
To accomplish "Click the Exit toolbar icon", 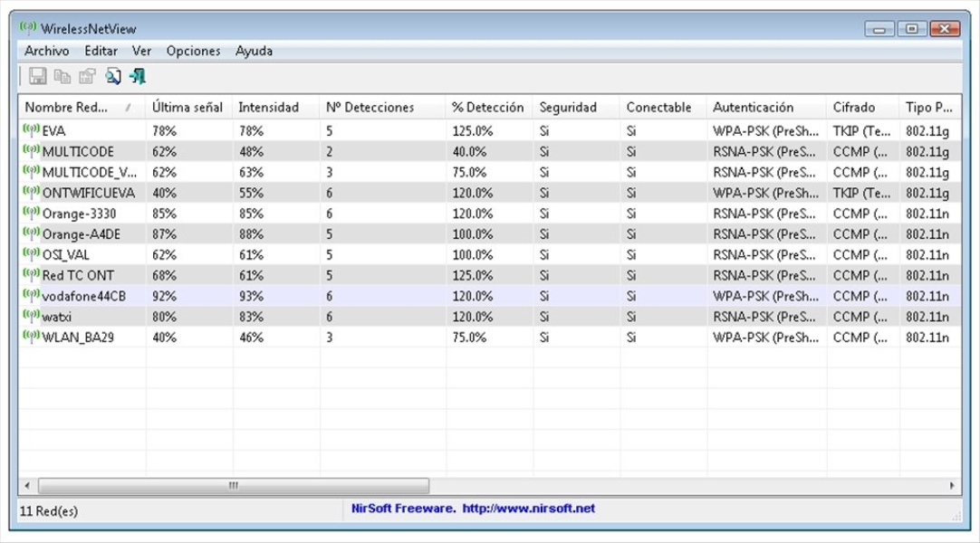I will (x=138, y=76).
